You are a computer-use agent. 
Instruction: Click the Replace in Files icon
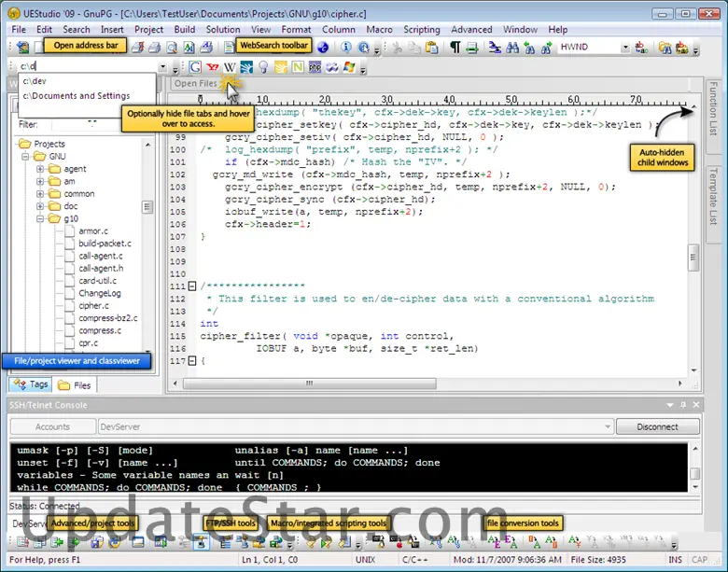(682, 48)
